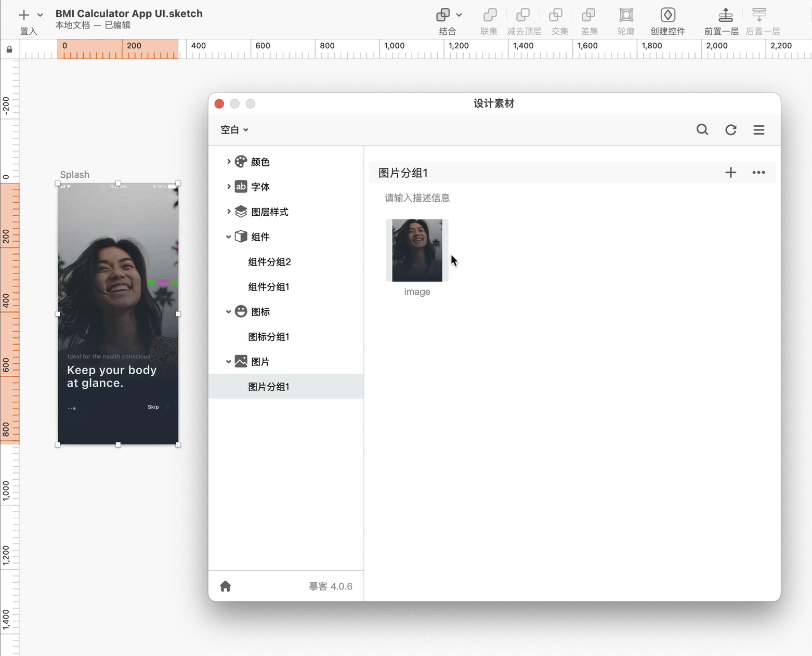Expand the 颜色 tree category

[228, 162]
